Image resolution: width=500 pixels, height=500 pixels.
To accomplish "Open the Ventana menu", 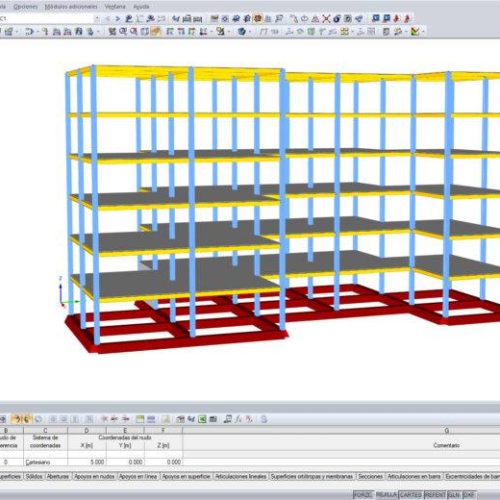I will (115, 6).
